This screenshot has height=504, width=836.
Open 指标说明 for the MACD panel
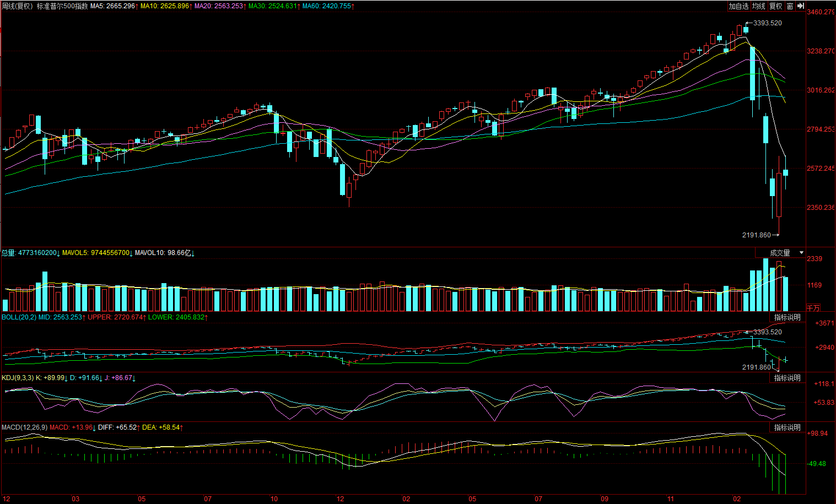point(787,427)
